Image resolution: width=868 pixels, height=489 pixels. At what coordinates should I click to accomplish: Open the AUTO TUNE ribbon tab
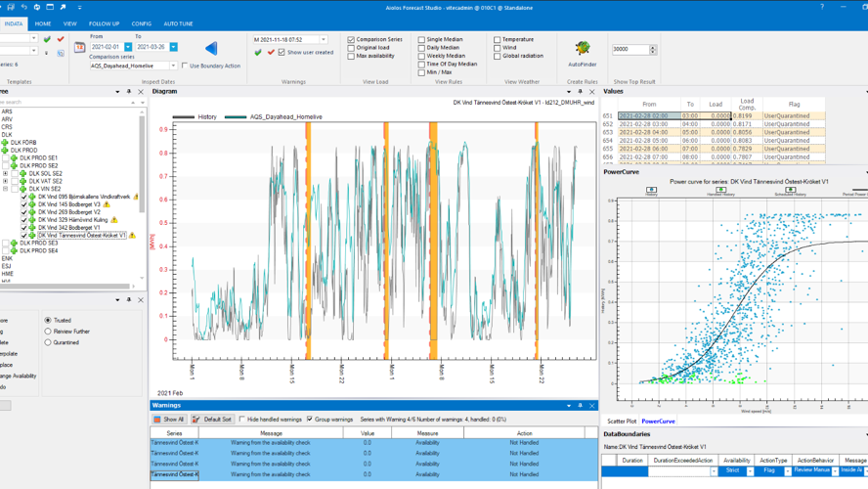coord(178,23)
